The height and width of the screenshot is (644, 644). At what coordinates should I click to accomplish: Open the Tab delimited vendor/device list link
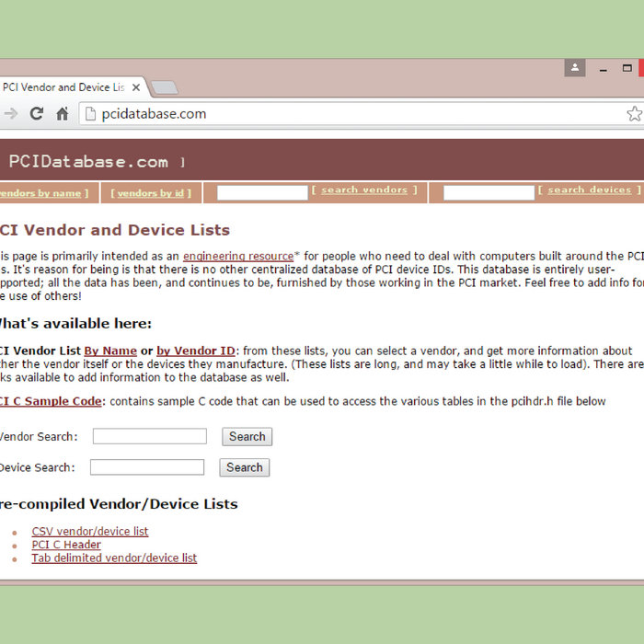click(114, 558)
